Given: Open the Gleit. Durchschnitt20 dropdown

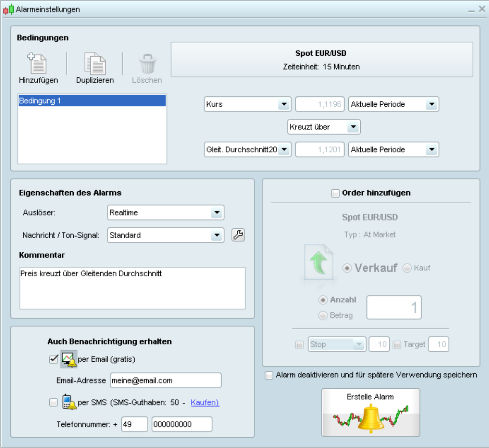Looking at the screenshot, I should point(248,150).
